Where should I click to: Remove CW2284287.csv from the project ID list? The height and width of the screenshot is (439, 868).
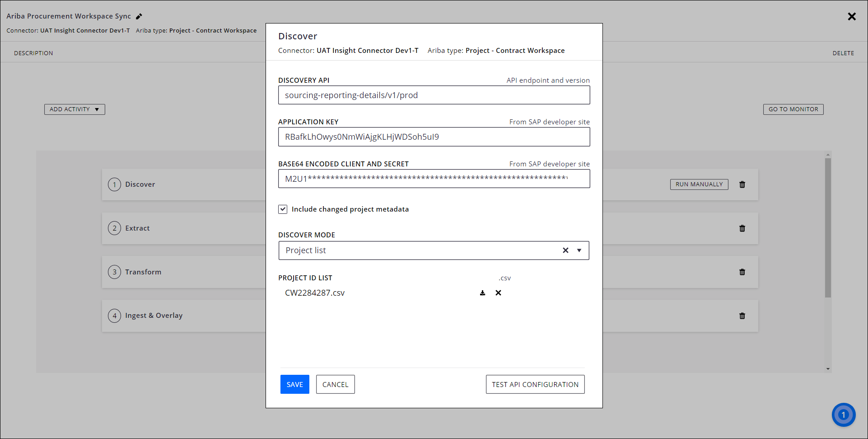point(498,293)
